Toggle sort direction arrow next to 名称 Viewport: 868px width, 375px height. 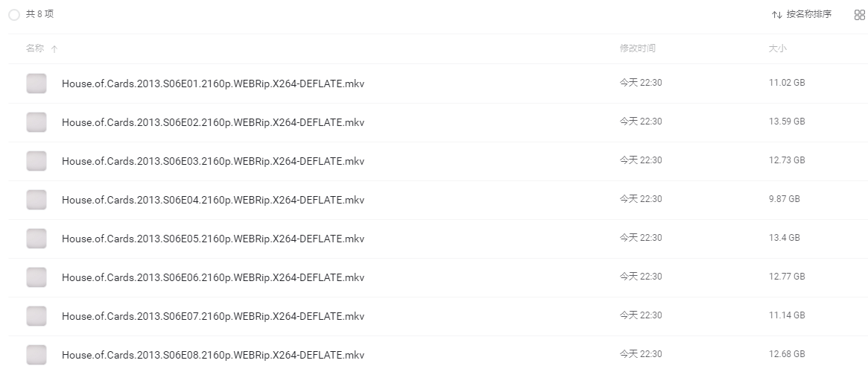coord(54,49)
